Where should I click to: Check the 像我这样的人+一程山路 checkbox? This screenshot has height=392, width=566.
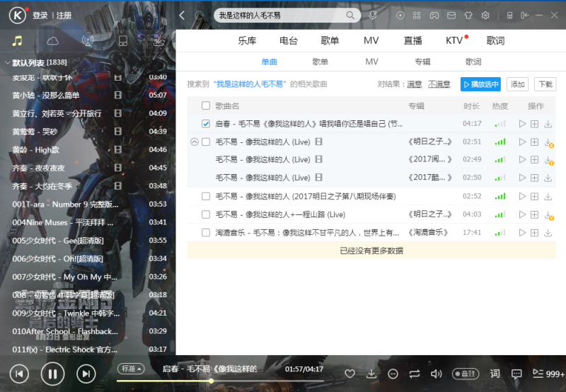point(206,214)
